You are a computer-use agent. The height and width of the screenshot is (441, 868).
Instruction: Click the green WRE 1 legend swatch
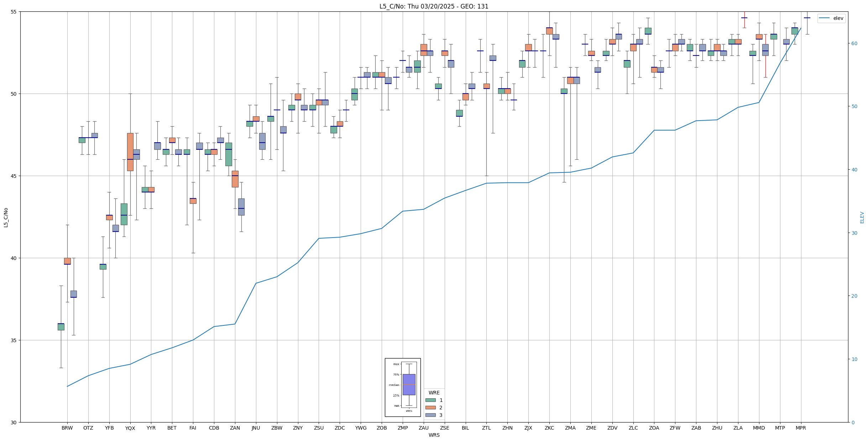click(430, 400)
